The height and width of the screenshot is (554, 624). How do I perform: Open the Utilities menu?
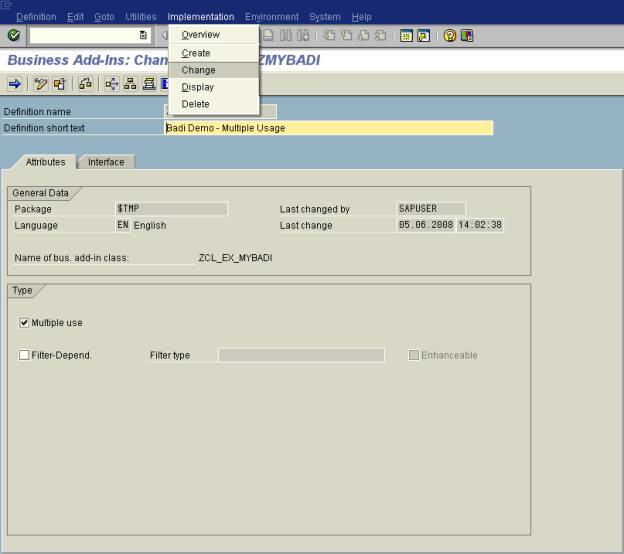(141, 17)
